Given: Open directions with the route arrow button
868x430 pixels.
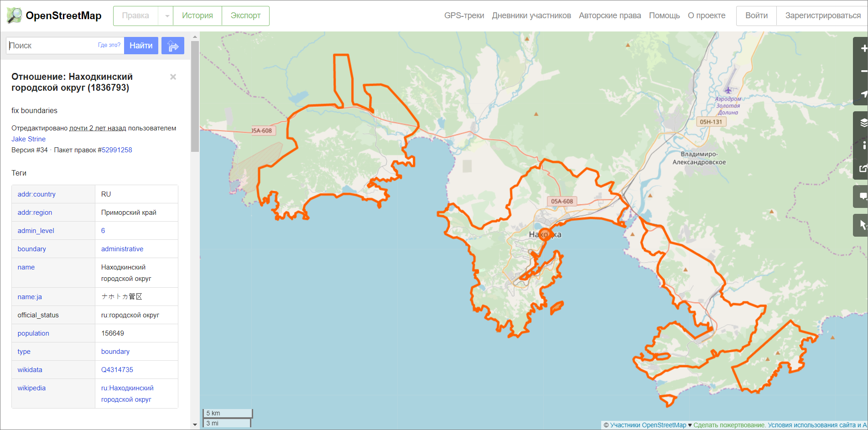Looking at the screenshot, I should tap(173, 46).
